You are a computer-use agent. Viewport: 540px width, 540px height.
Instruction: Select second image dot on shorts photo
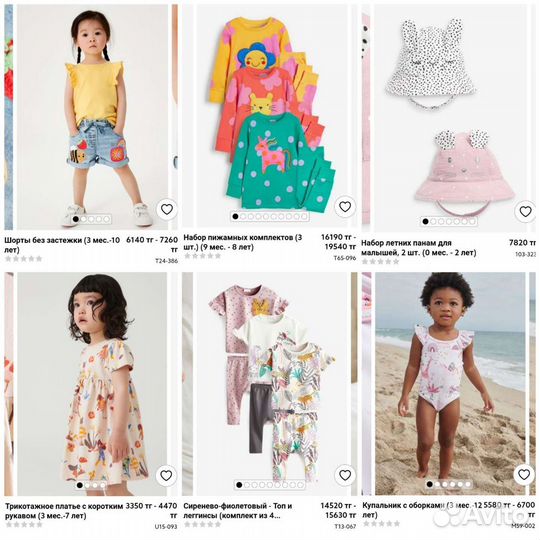click(x=83, y=219)
